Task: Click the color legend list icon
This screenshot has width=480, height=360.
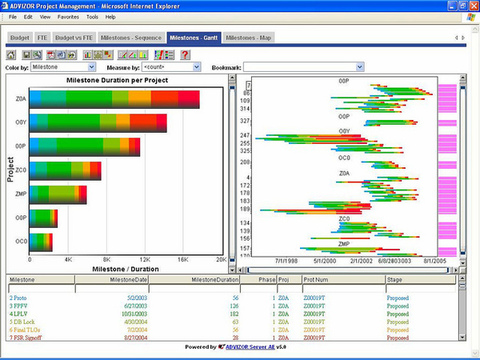Action: tap(169, 55)
